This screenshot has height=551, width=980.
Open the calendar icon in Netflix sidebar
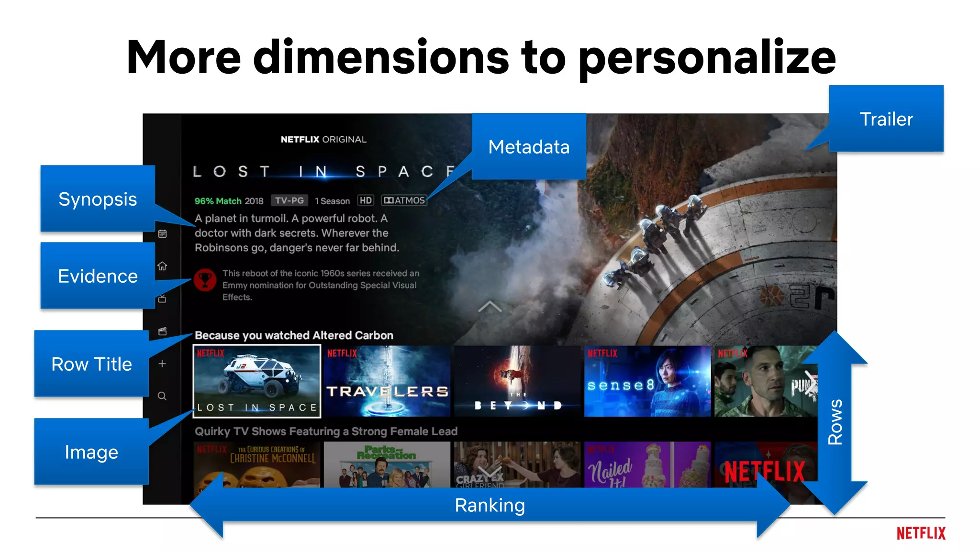pyautogui.click(x=162, y=234)
